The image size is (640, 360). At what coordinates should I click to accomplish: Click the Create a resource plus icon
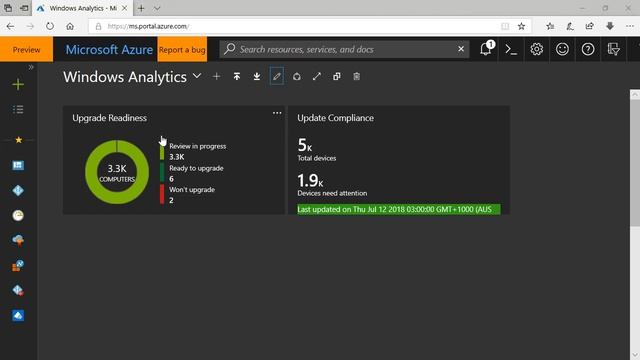pyautogui.click(x=18, y=84)
